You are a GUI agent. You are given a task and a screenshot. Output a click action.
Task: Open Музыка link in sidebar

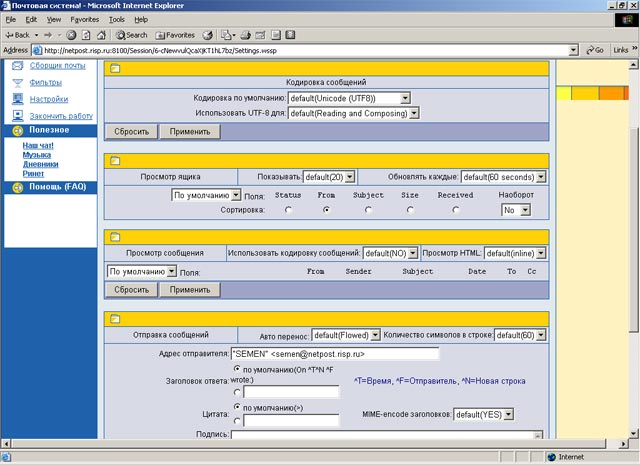click(37, 155)
